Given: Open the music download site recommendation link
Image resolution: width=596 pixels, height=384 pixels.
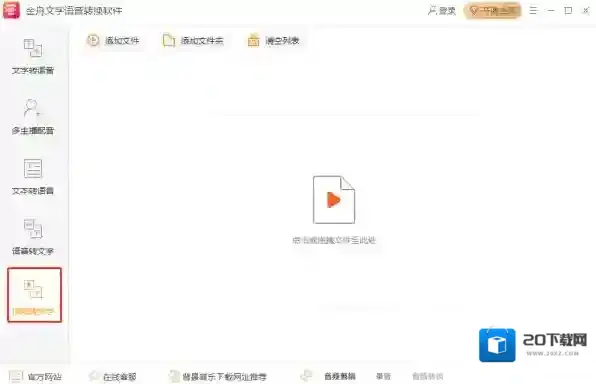Looking at the screenshot, I should 218,376.
